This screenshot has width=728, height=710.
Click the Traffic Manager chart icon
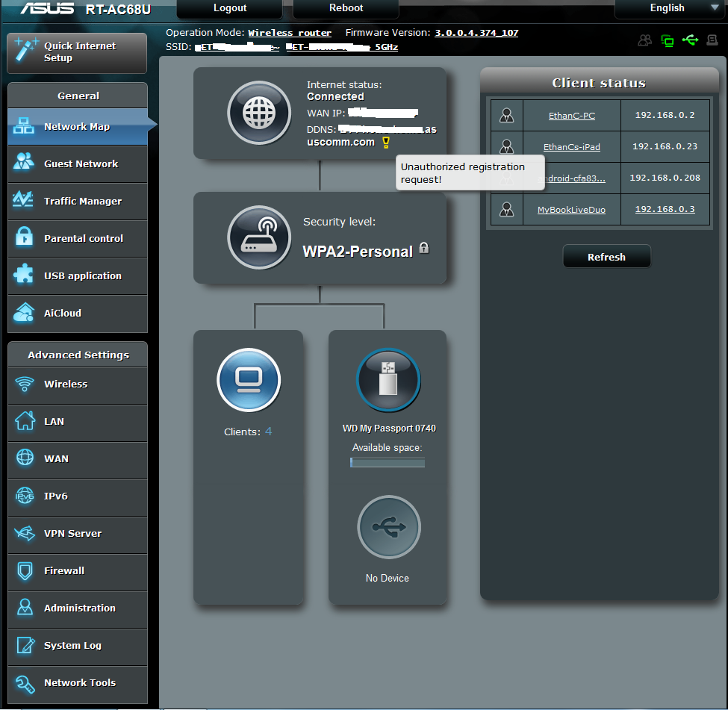(23, 199)
